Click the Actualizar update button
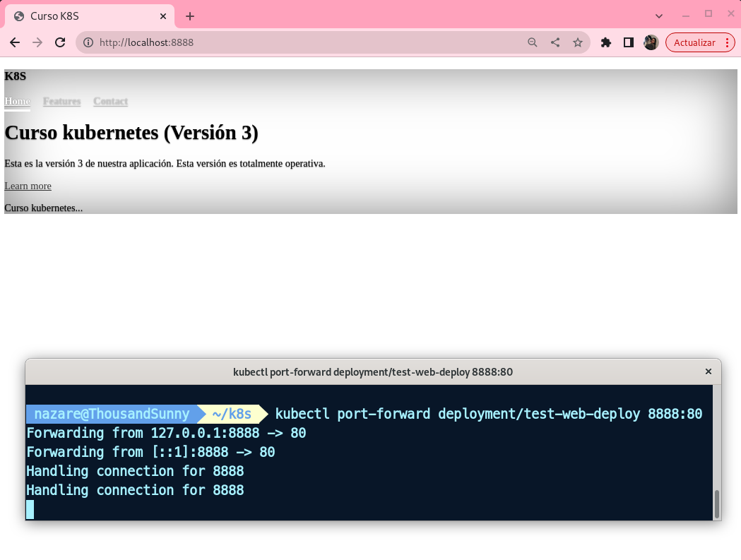Viewport: 741px width, 560px height. [694, 42]
